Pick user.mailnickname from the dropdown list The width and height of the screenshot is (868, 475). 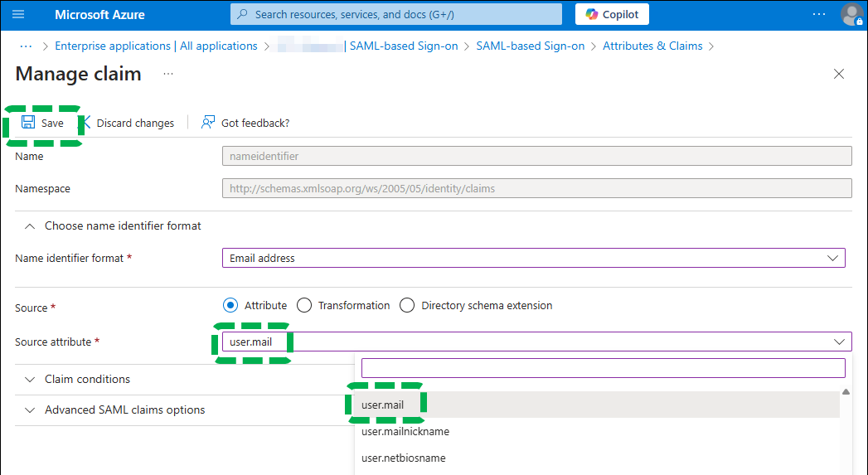click(405, 431)
